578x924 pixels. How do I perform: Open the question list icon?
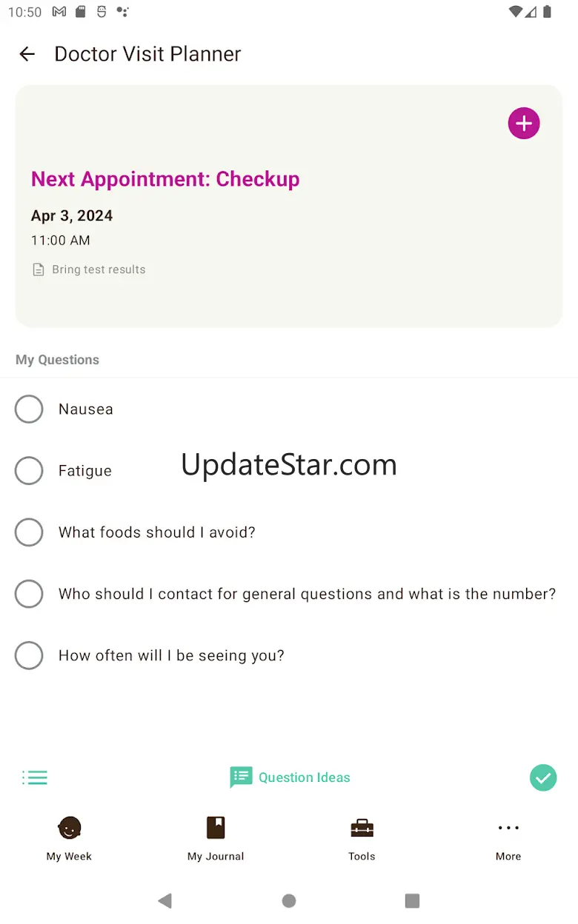[35, 777]
